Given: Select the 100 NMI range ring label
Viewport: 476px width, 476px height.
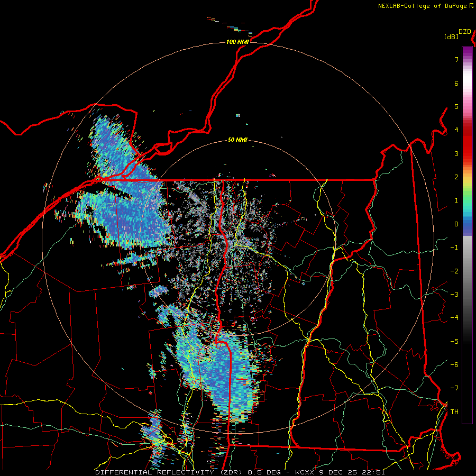Looking at the screenshot, I should [237, 42].
